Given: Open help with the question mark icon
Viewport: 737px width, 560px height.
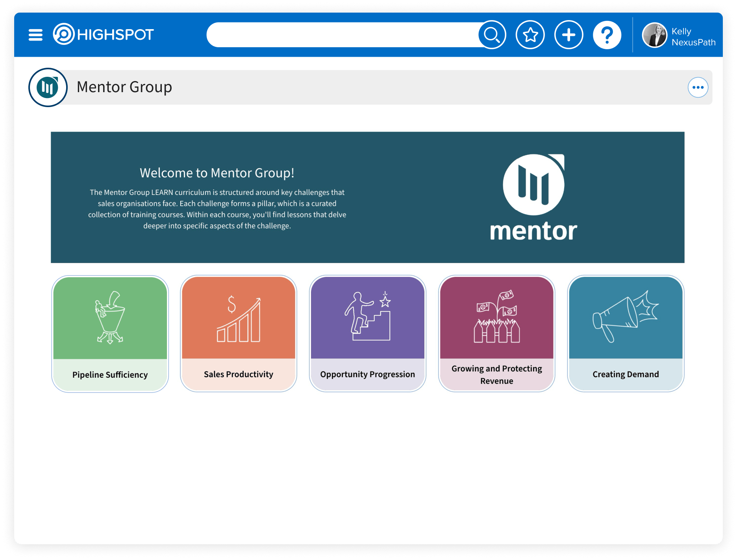Looking at the screenshot, I should coord(607,35).
